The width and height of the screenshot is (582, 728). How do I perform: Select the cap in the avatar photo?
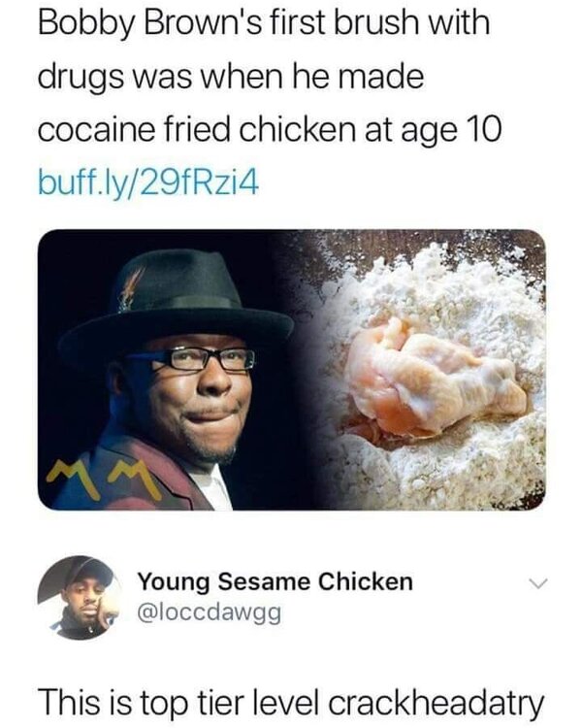[x=88, y=571]
